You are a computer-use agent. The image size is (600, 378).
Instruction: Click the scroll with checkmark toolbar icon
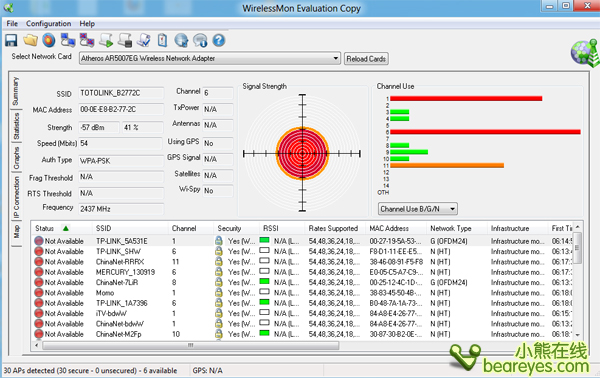(144, 40)
